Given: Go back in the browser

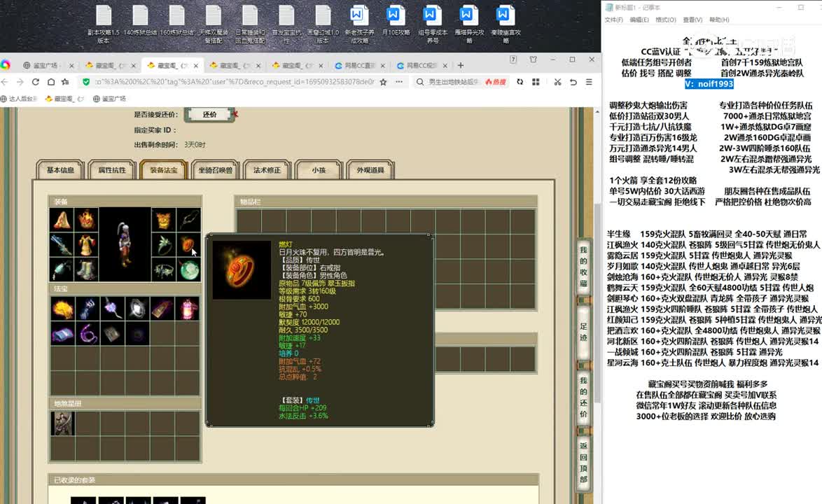Looking at the screenshot, I should pyautogui.click(x=5, y=82).
